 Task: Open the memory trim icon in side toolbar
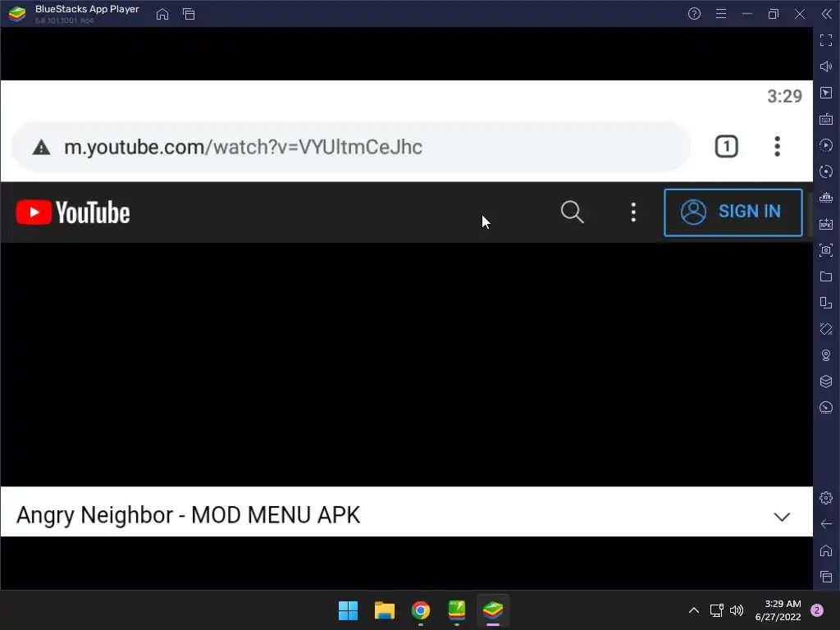coord(826,198)
